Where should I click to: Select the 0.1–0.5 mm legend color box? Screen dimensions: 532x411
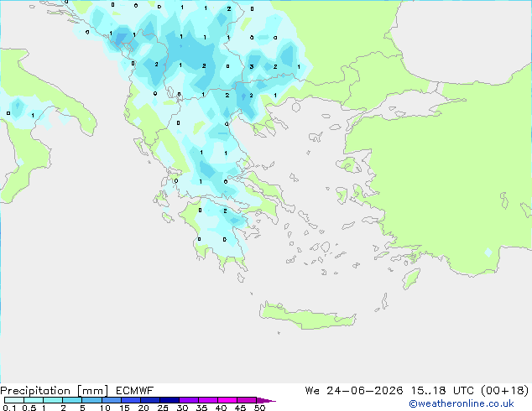14,400
